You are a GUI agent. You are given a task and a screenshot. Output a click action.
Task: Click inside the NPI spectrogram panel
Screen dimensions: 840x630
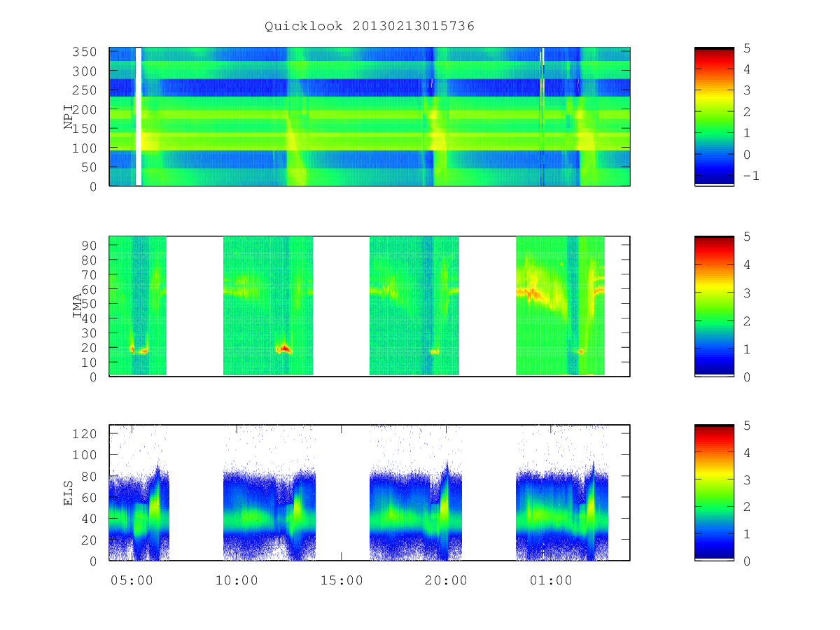(370, 117)
